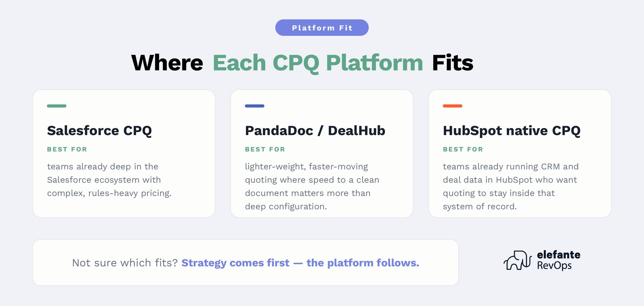The width and height of the screenshot is (644, 306).
Task: Click the BEST FOR label under Salesforce CPQ
Action: tap(67, 149)
